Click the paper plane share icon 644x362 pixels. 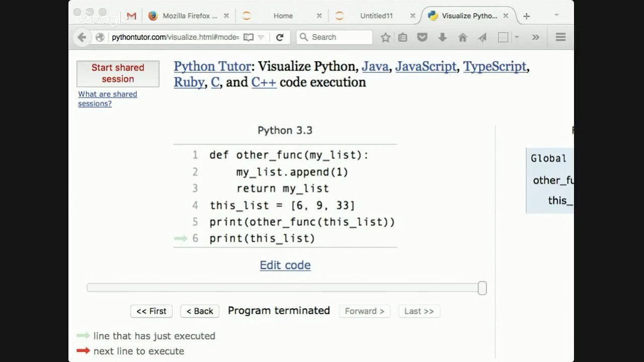coord(482,37)
